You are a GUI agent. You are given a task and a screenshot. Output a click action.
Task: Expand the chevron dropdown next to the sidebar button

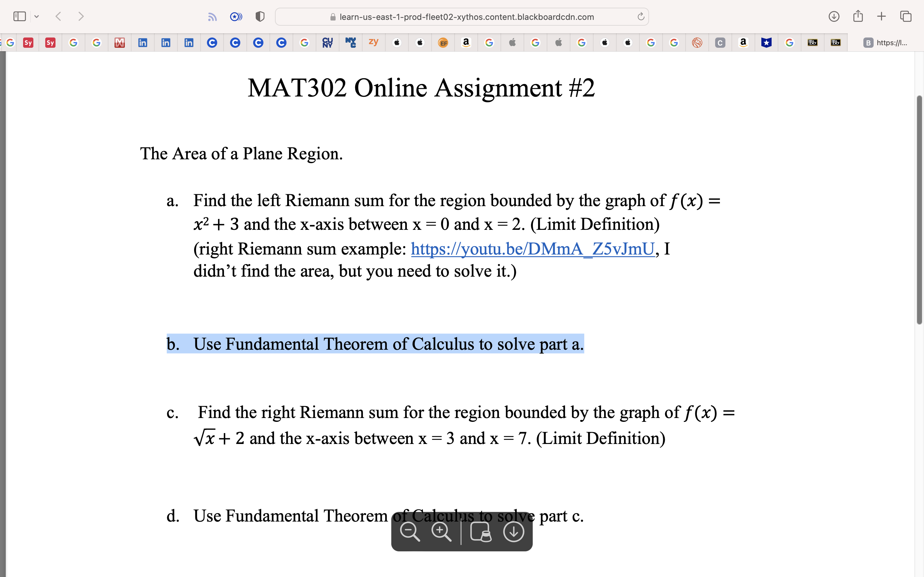click(x=37, y=16)
